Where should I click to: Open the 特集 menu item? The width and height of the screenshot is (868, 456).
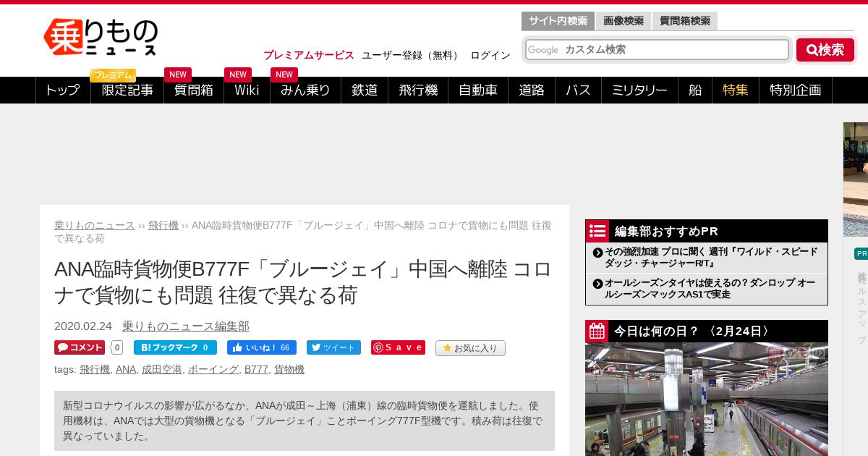tap(736, 90)
